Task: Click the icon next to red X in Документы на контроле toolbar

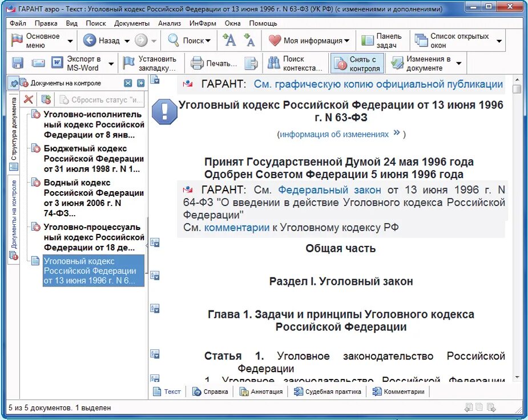Action: click(46, 99)
